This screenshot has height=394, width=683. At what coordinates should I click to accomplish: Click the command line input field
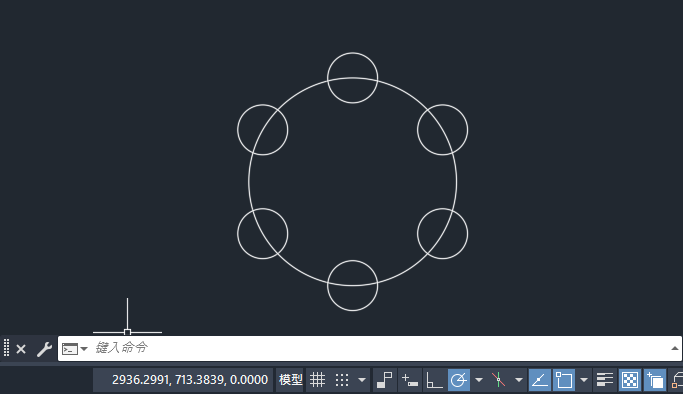[370, 348]
